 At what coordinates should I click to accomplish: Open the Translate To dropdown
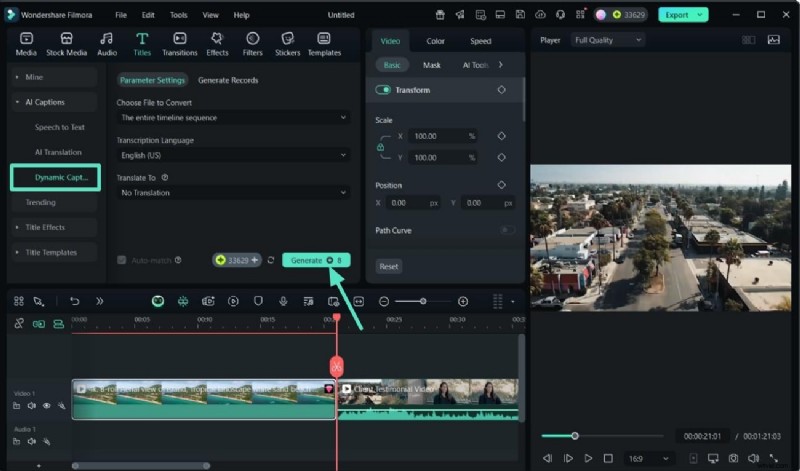232,192
